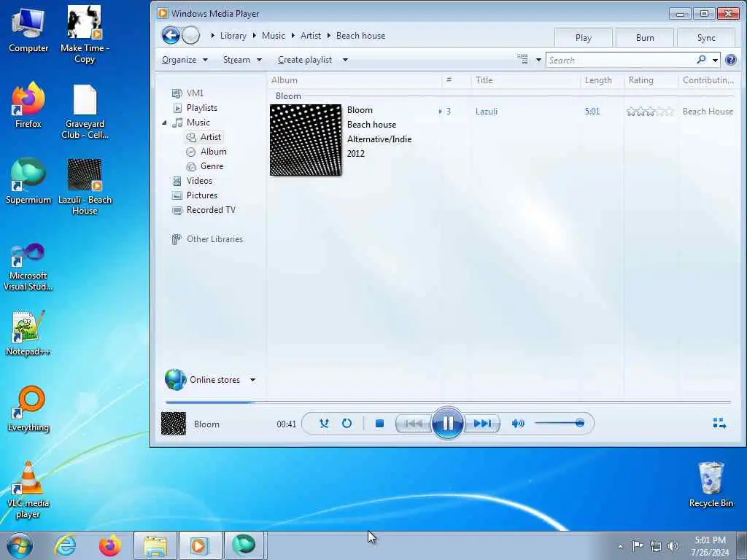The height and width of the screenshot is (560, 747).
Task: Open the Help question mark icon
Action: (x=730, y=60)
